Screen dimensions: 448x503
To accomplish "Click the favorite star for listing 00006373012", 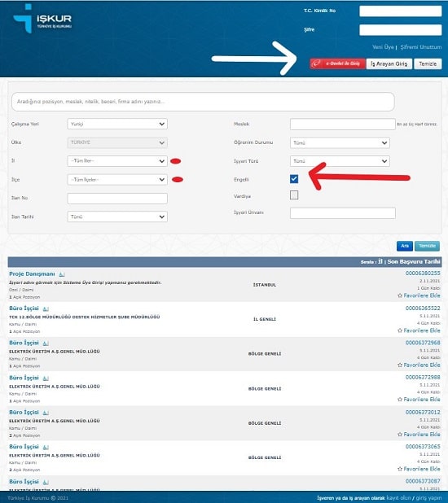I will tap(400, 435).
